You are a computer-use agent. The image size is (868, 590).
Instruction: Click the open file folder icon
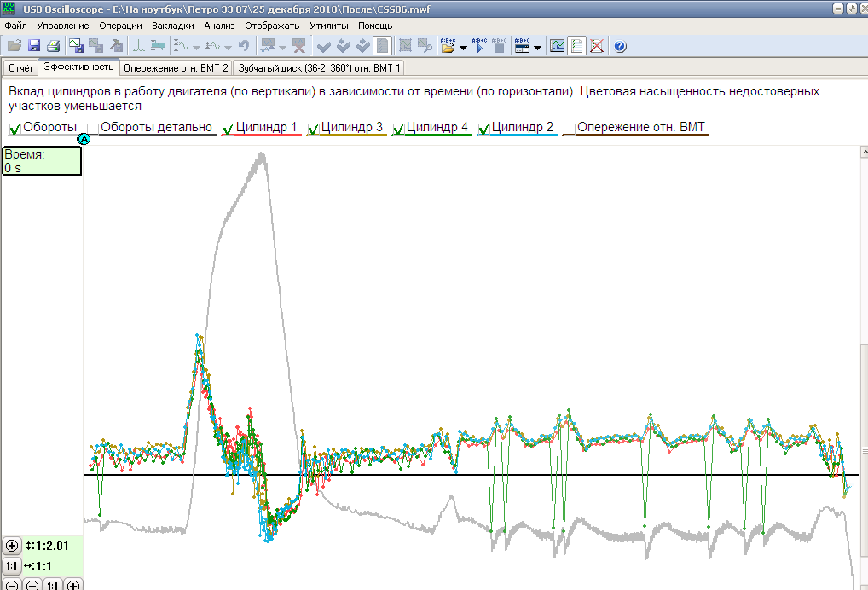[x=14, y=46]
